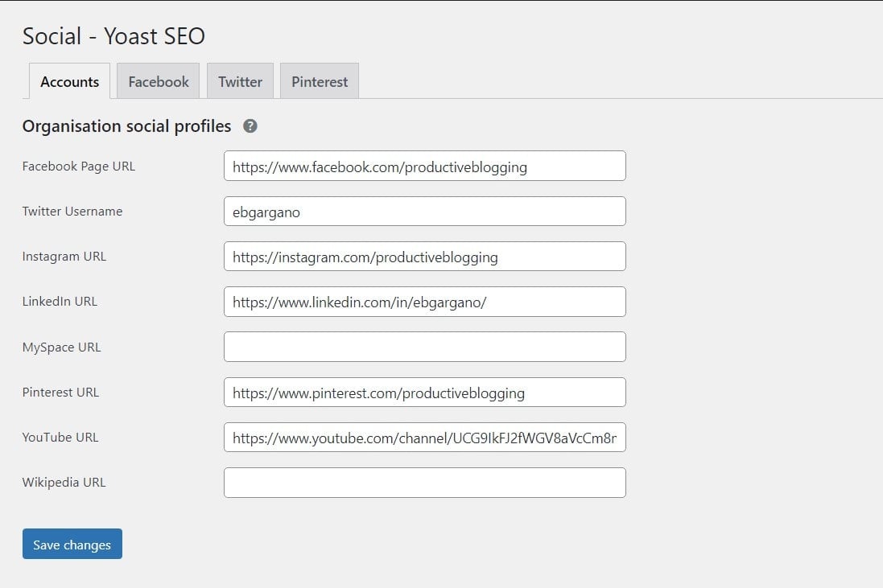Focus the Instagram URL input

425,256
